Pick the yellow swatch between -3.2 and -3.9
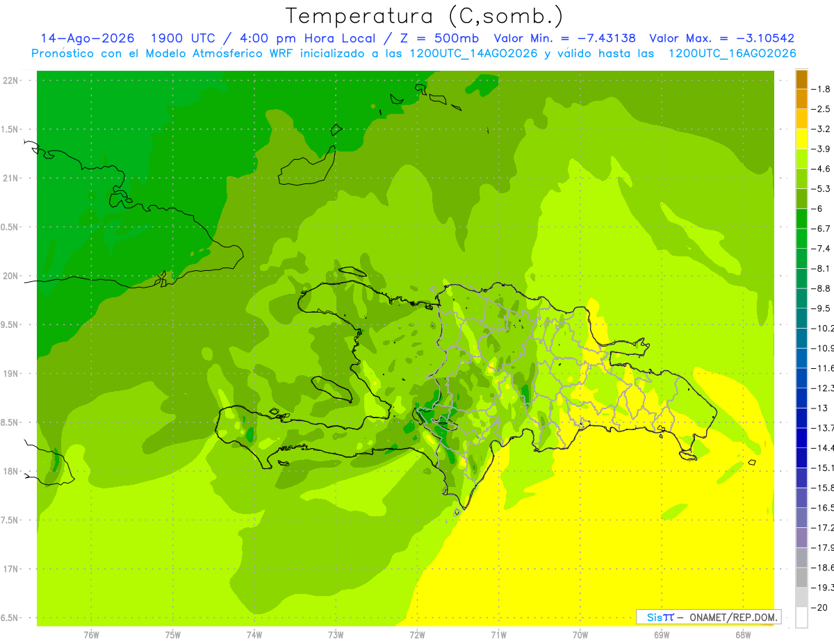Image resolution: width=834 pixels, height=644 pixels. (x=801, y=139)
